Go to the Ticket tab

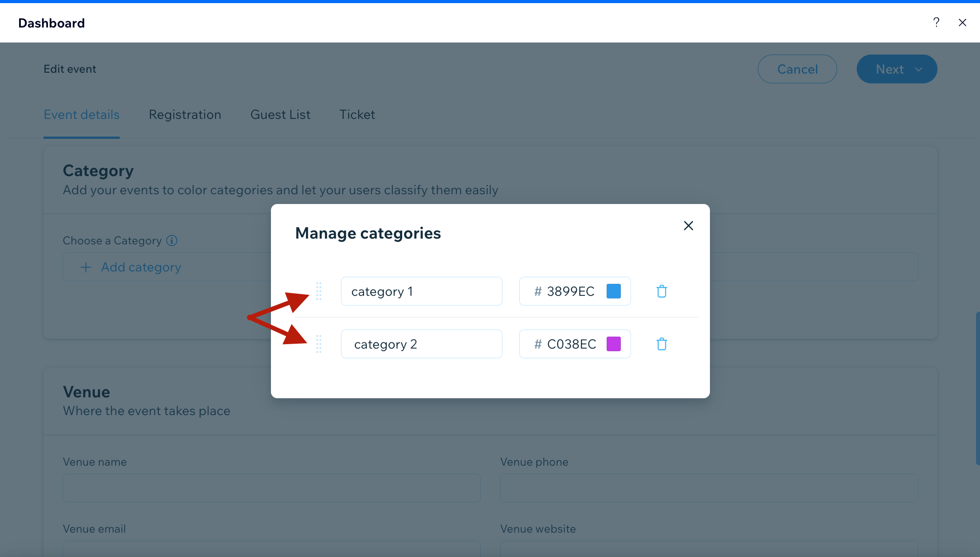click(x=357, y=115)
